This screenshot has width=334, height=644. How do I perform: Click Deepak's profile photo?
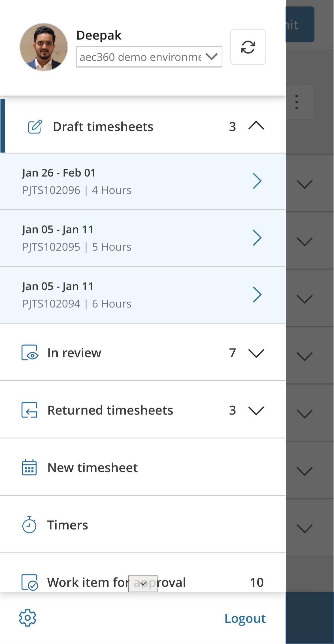pyautogui.click(x=44, y=47)
